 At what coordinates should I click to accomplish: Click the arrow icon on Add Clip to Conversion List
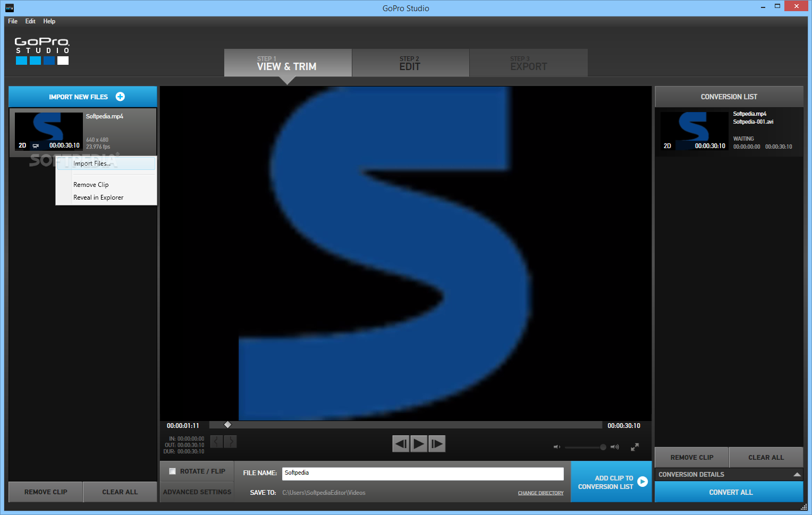(642, 482)
